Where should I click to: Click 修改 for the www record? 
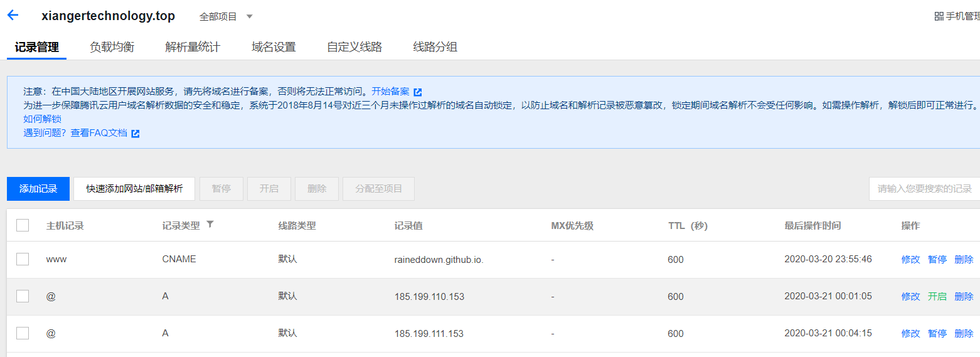click(x=910, y=260)
